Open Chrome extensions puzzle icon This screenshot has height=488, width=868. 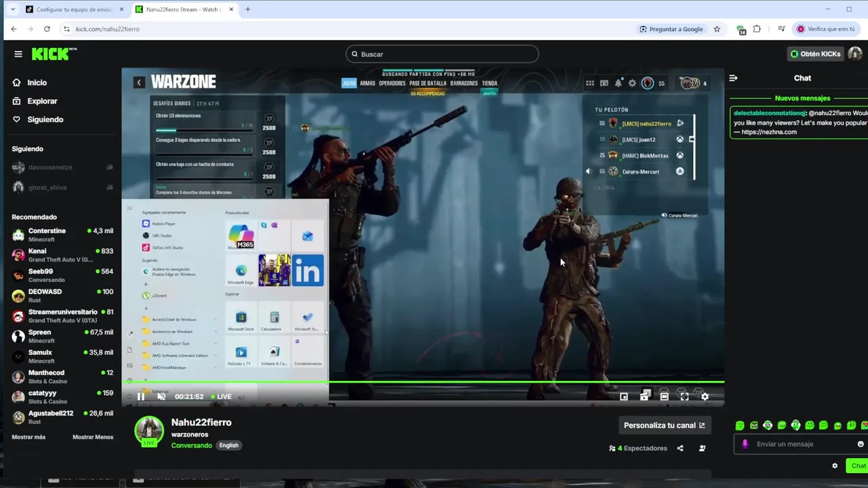(x=757, y=29)
